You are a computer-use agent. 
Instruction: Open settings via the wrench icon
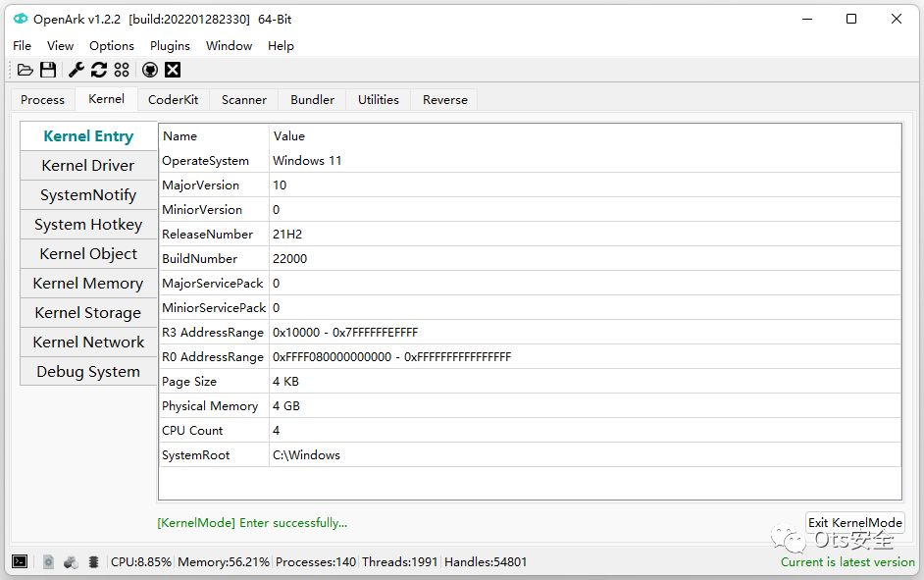76,70
